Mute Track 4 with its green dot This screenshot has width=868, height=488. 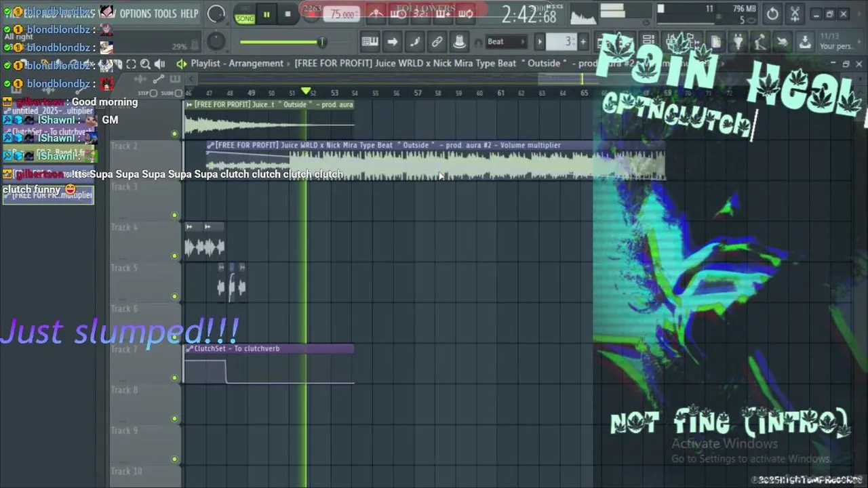coord(174,256)
